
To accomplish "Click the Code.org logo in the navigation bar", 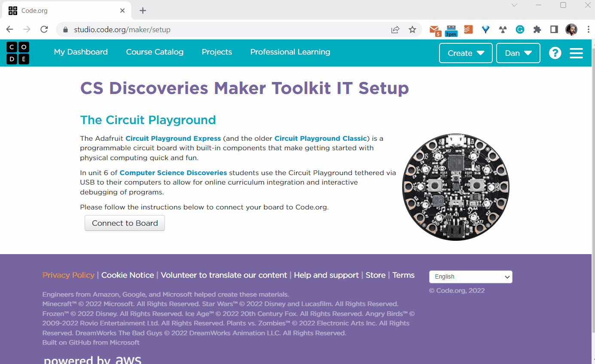I will click(18, 52).
